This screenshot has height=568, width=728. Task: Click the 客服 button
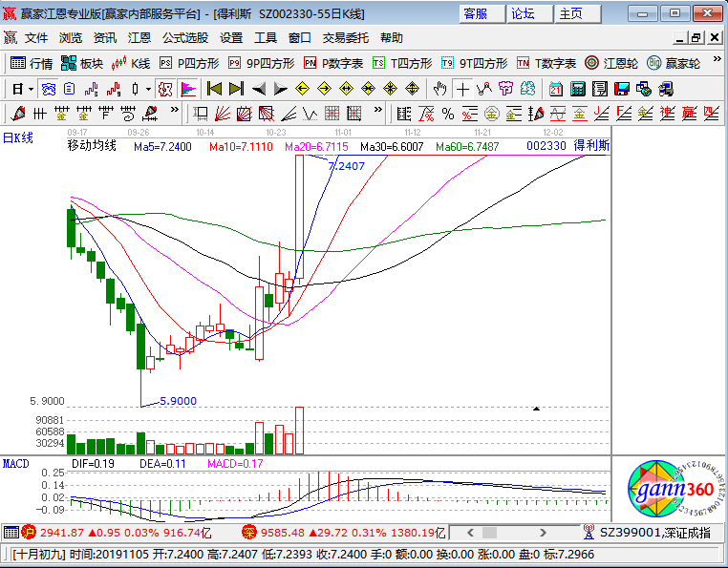[x=482, y=14]
